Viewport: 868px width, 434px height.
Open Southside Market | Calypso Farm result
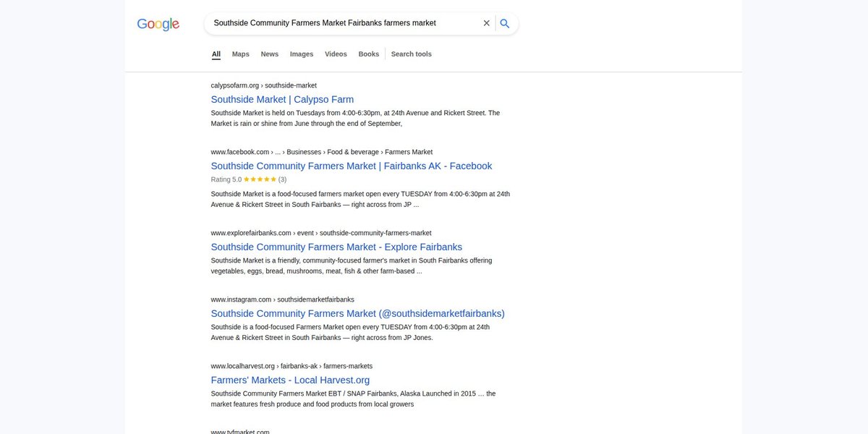click(x=282, y=99)
